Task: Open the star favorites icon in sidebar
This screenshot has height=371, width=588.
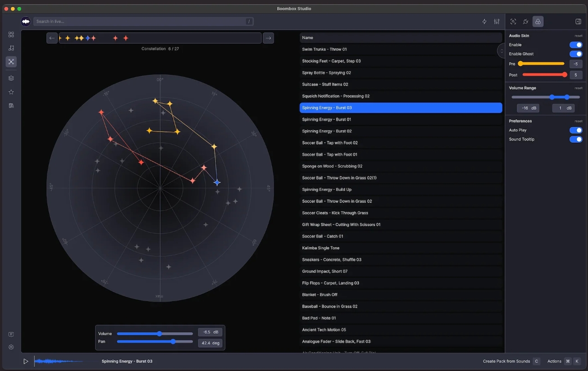Action: (11, 92)
